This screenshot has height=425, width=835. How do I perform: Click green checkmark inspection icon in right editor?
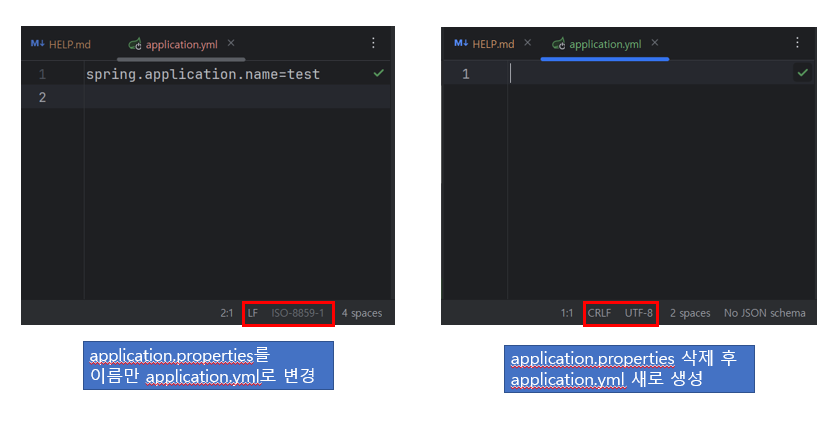(x=803, y=72)
